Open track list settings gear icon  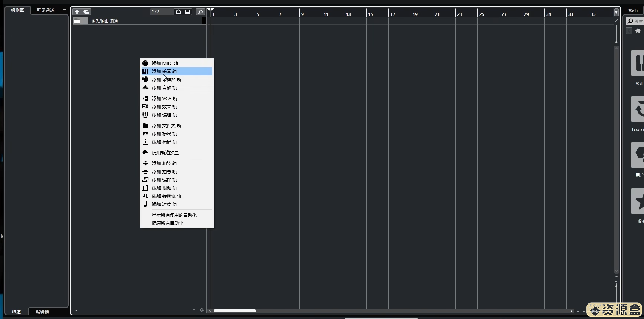(201, 310)
